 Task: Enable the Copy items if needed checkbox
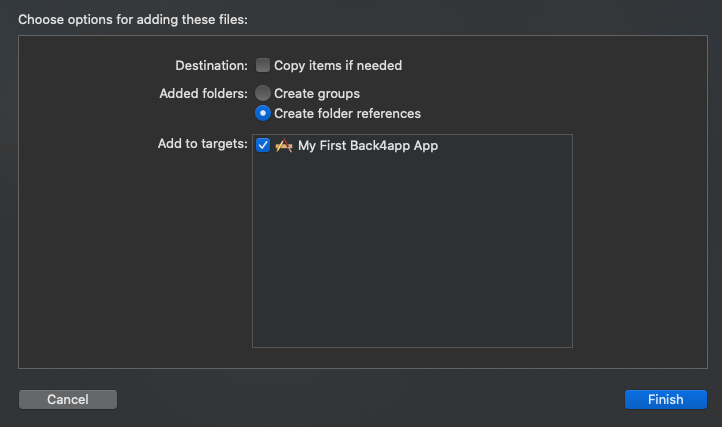tap(263, 65)
